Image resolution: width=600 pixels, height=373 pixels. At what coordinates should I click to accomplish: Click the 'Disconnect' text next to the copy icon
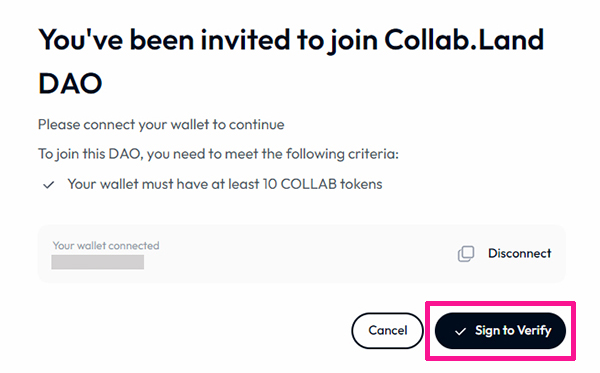point(519,253)
